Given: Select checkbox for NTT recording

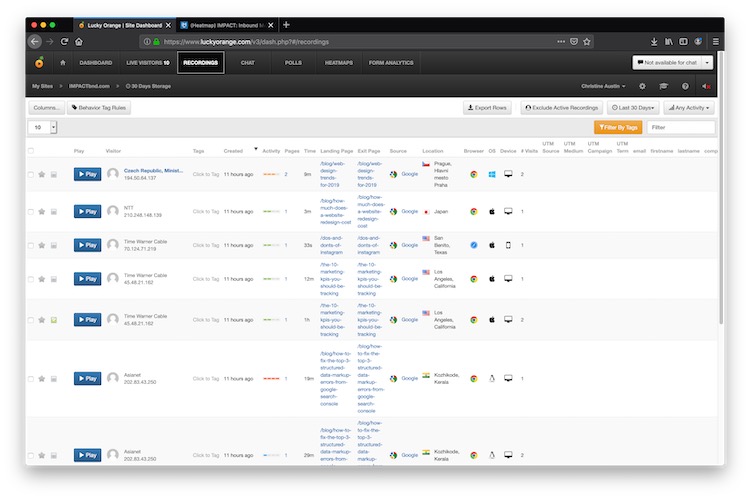Looking at the screenshot, I should click(31, 211).
